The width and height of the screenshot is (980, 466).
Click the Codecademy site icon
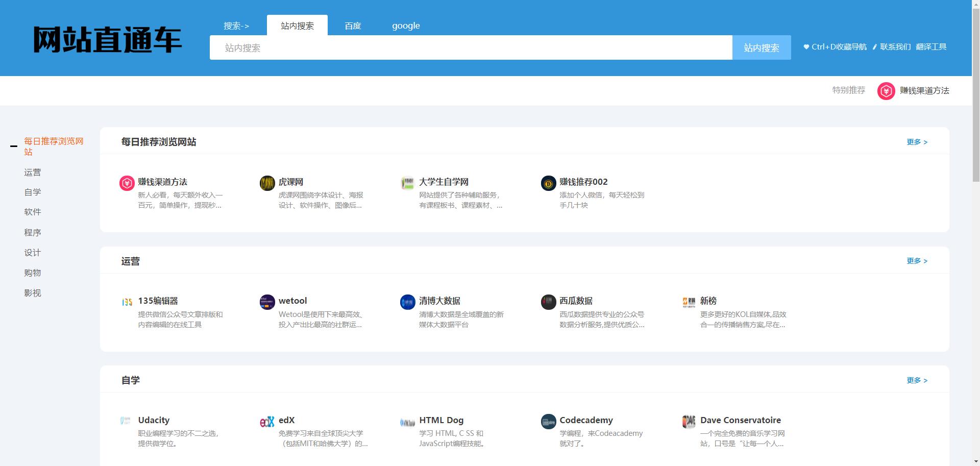[548, 422]
